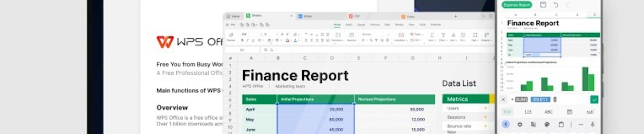Click the Finance Report title in spreadsheet
Image resolution: width=644 pixels, height=134 pixels.
(x=295, y=75)
